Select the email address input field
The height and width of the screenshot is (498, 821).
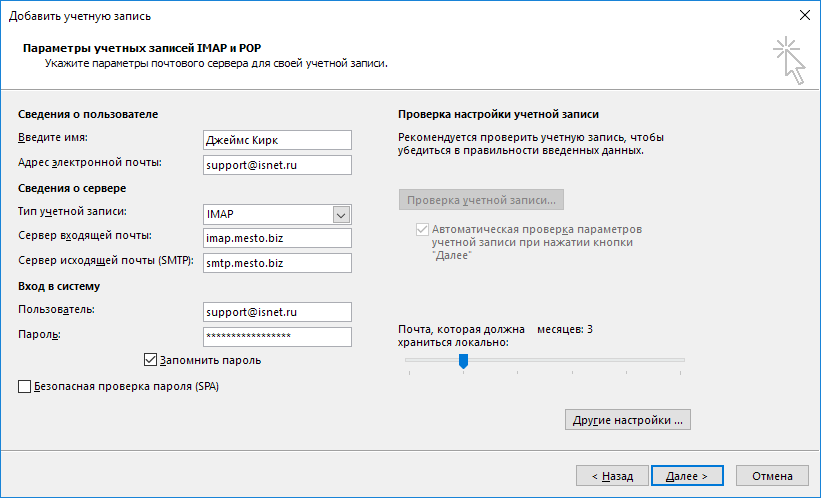click(x=276, y=165)
